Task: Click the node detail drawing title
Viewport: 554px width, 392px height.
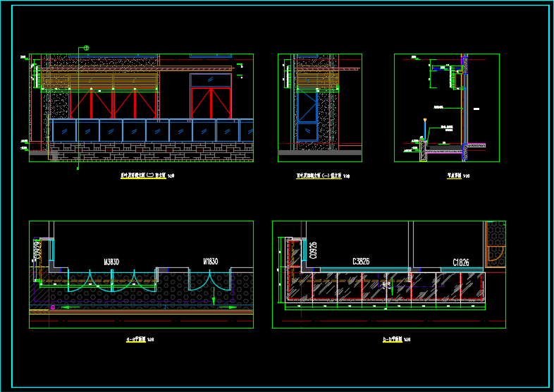Action: [459, 176]
